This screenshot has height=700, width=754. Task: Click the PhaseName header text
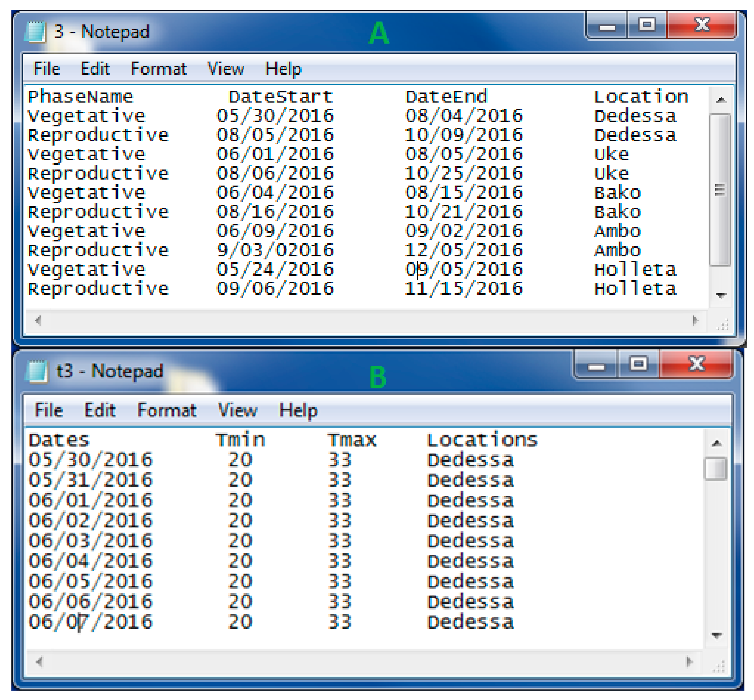(x=81, y=97)
